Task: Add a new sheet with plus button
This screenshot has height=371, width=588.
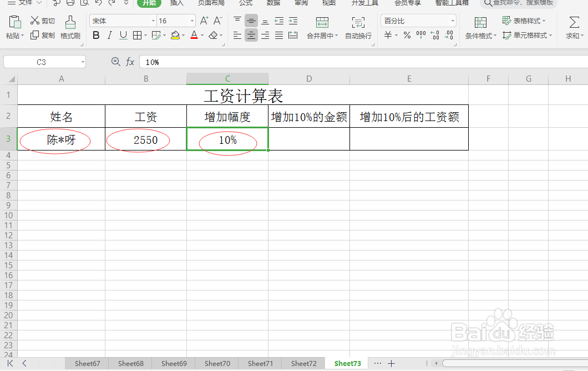Action: (x=391, y=363)
